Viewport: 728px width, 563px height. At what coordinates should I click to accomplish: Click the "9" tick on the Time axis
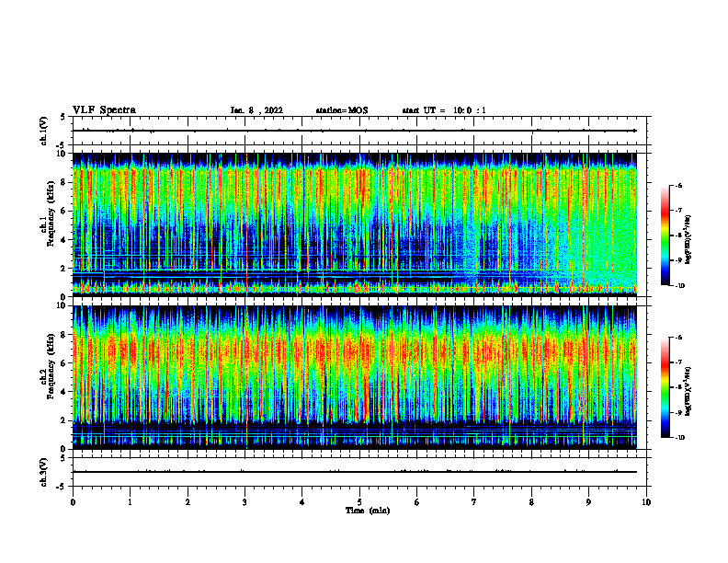click(x=588, y=502)
